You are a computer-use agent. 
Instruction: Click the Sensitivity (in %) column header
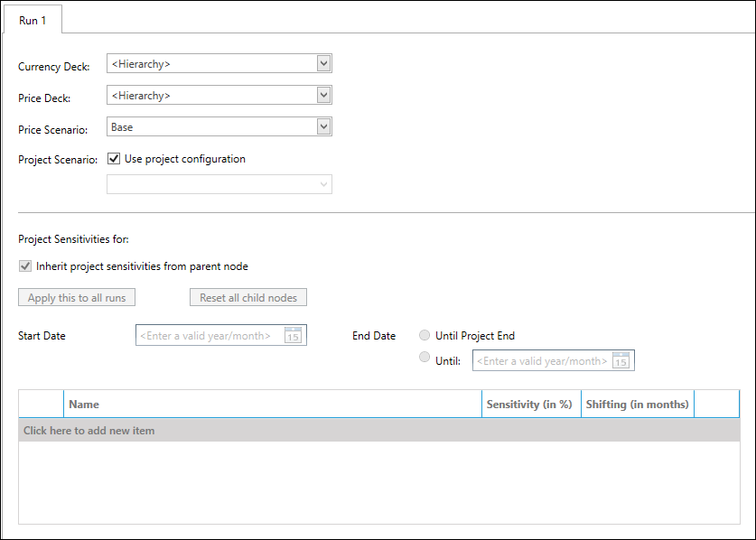point(529,405)
